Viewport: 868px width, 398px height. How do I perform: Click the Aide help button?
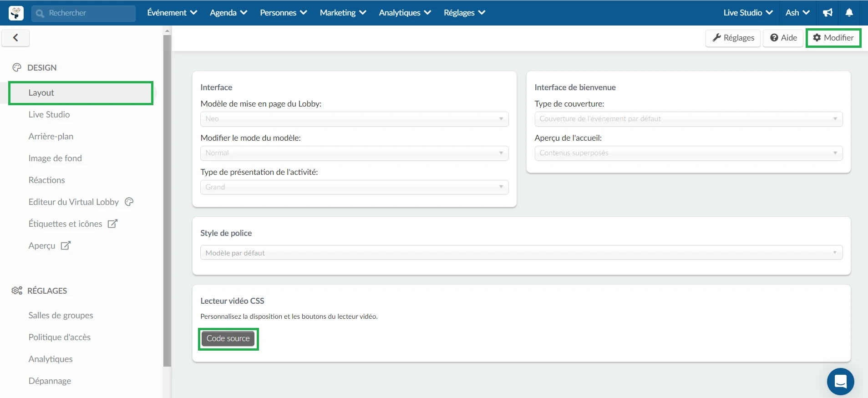(783, 38)
